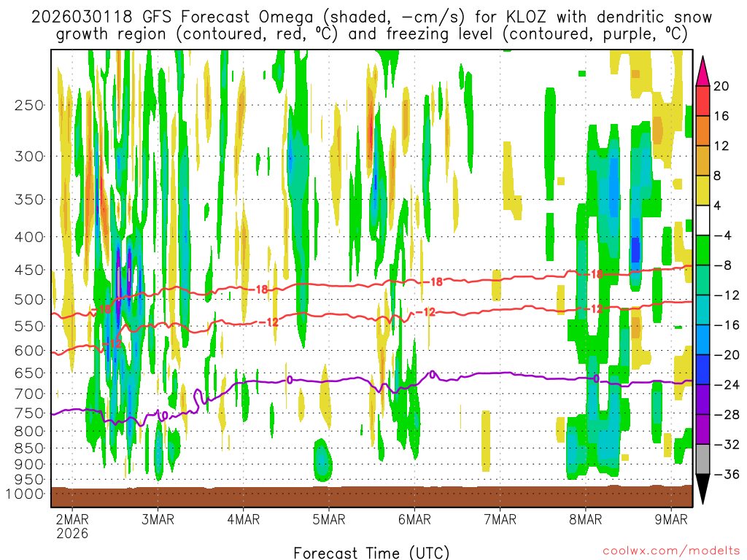Click the colorbar value -24 label

(x=726, y=385)
